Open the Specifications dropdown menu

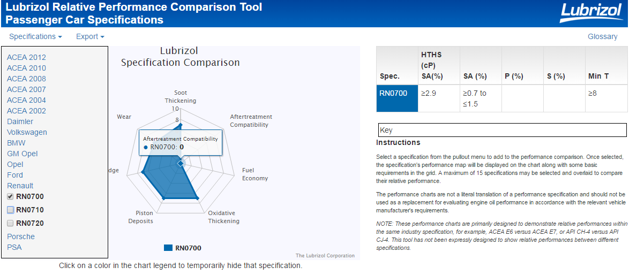(x=35, y=36)
